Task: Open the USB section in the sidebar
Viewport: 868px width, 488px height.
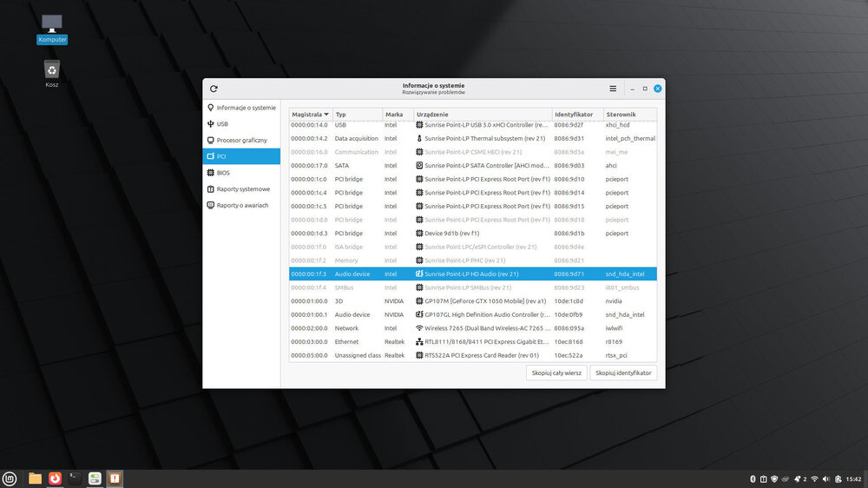Action: (222, 124)
